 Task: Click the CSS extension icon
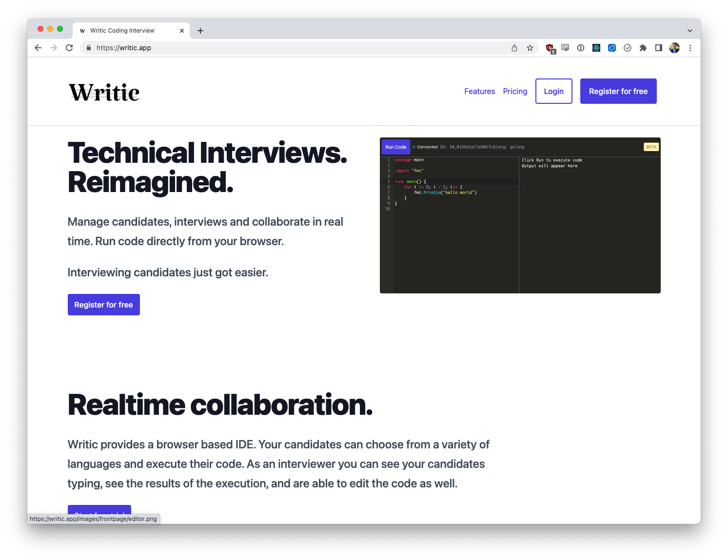pos(565,48)
